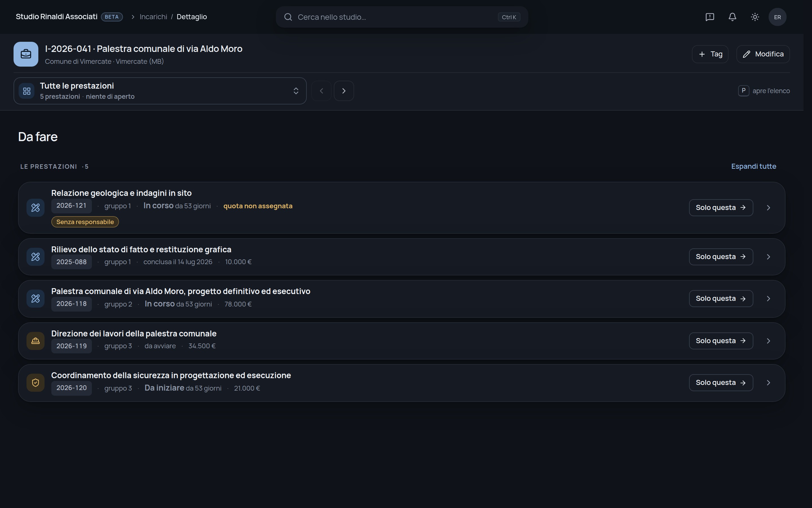The image size is (812, 508).
Task: Open the feedback message icon
Action: 710,17
